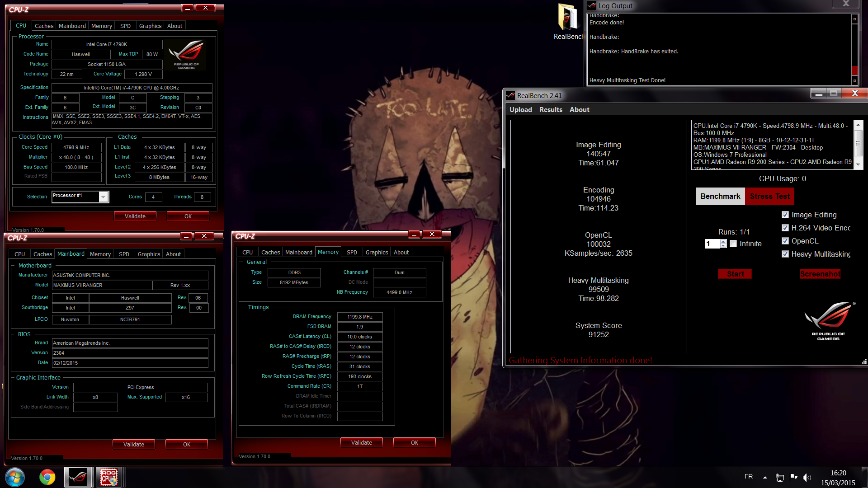Screen dimensions: 868x488
Task: Toggle the OpenCL checkbox
Action: pyautogui.click(x=785, y=241)
